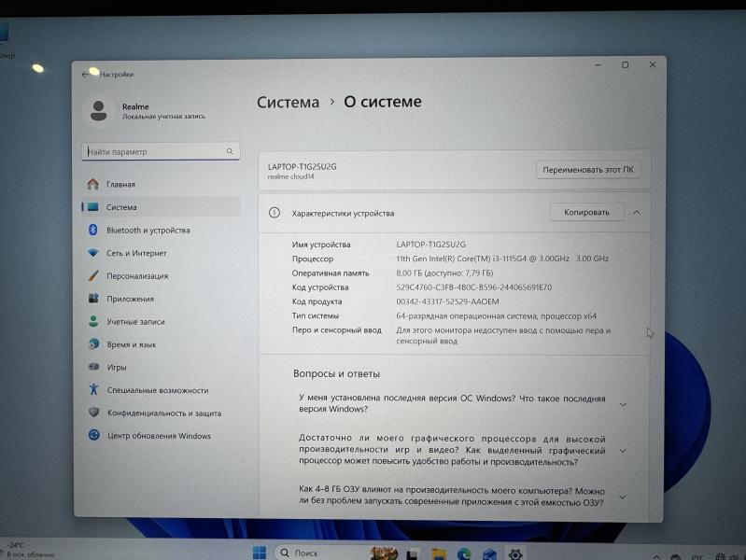This screenshot has height=560, width=746.
Task: Expand the latest Windows version question
Action: coord(623,404)
